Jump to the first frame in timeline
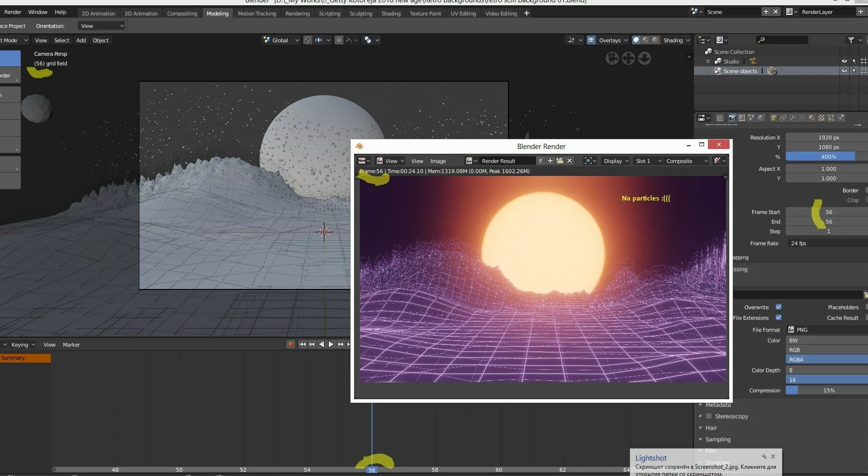This screenshot has height=476, width=868. pyautogui.click(x=302, y=344)
